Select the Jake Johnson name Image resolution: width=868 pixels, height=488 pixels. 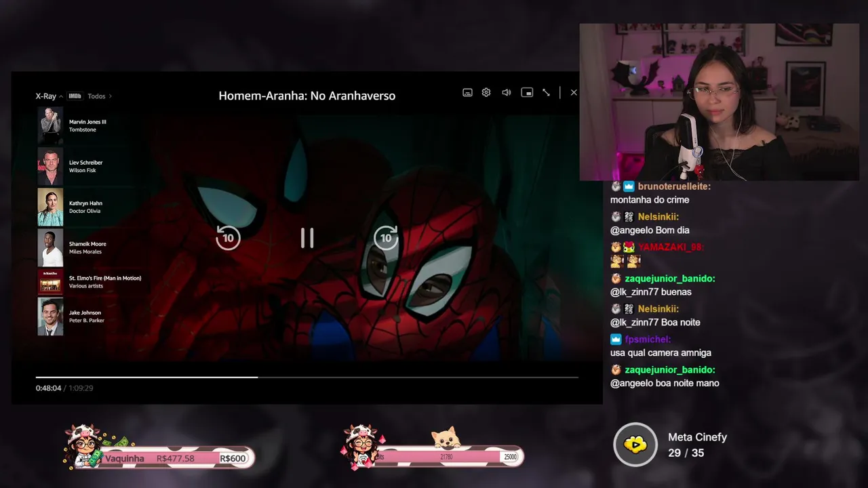point(85,313)
